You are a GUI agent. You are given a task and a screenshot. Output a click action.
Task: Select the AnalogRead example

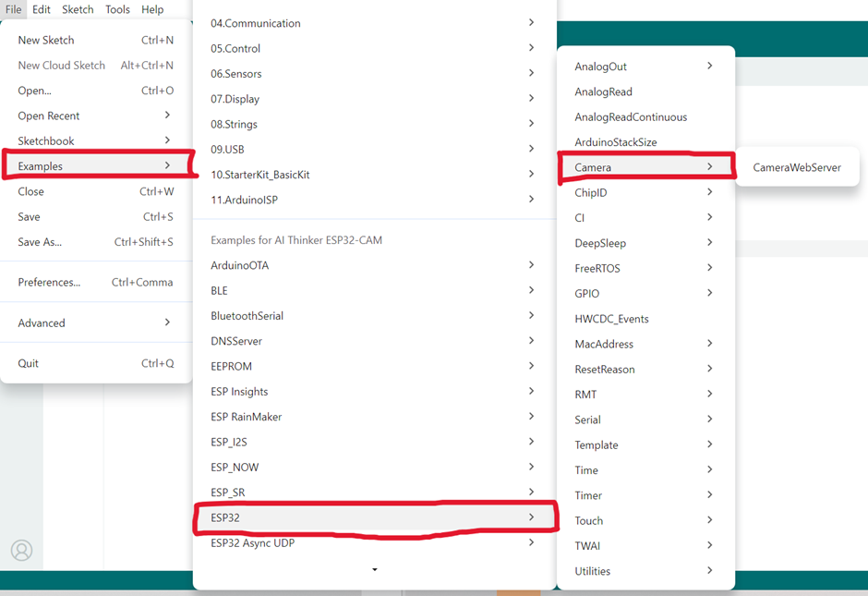603,91
